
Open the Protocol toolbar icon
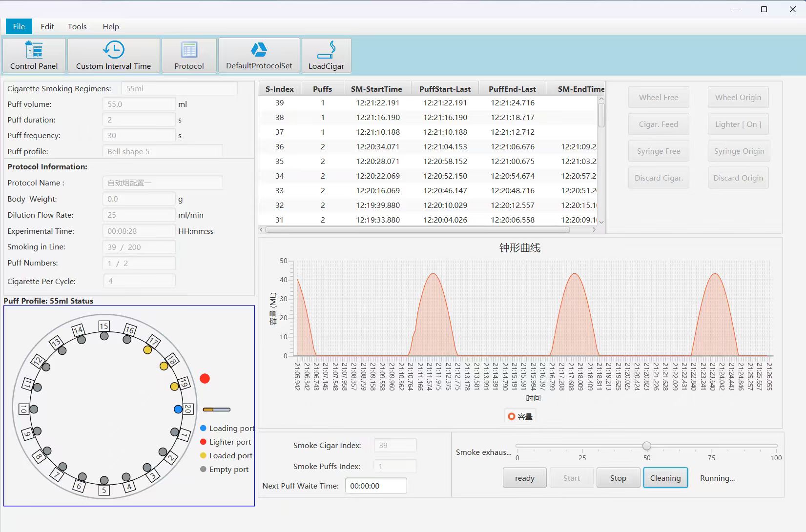[189, 50]
